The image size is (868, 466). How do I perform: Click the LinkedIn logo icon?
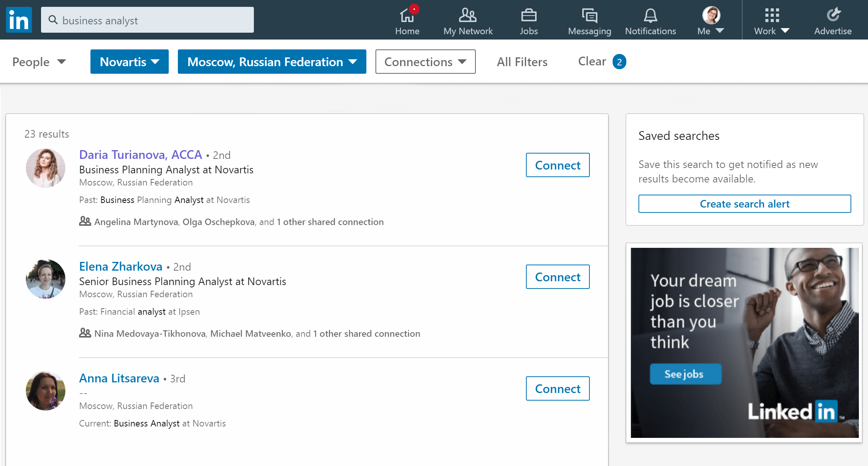click(19, 20)
